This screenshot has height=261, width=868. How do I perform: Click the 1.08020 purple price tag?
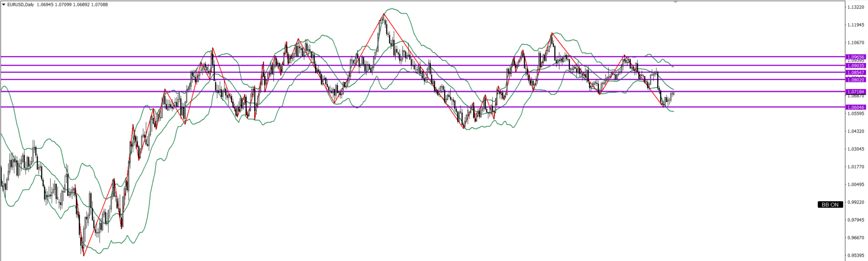pos(856,80)
